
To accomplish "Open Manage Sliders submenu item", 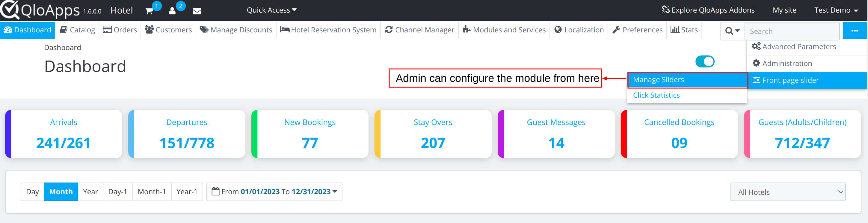I will (x=687, y=80).
